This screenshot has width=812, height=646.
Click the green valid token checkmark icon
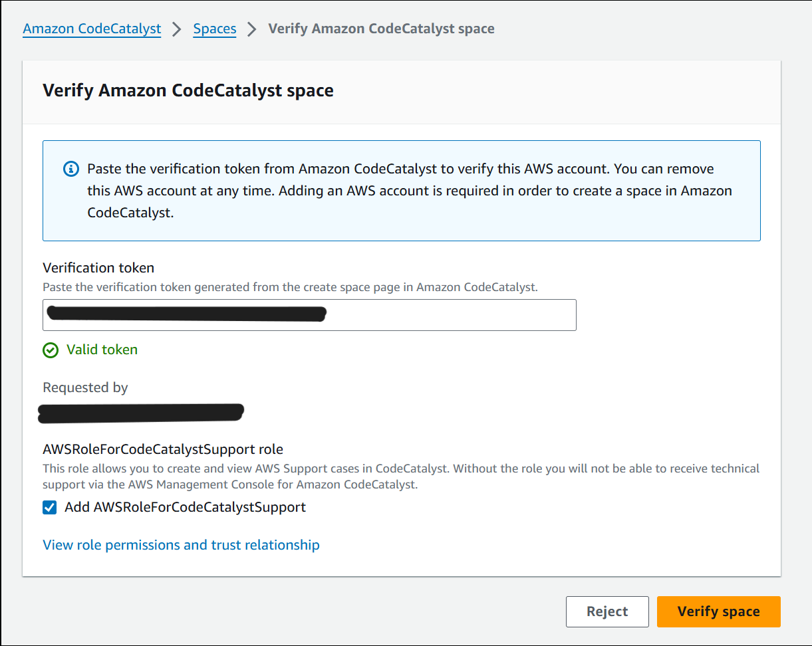(x=51, y=350)
